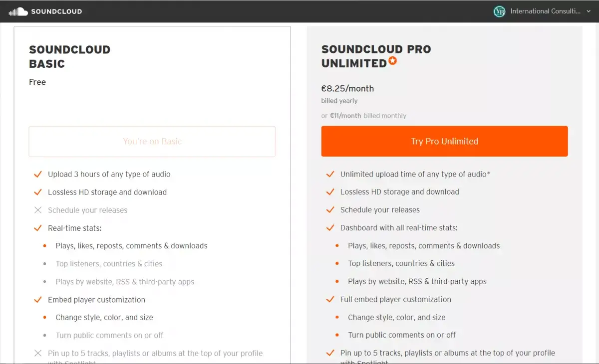Screen dimensions: 599x364
Task: Click Change style, color, and size under Basic
Action: 104,318
